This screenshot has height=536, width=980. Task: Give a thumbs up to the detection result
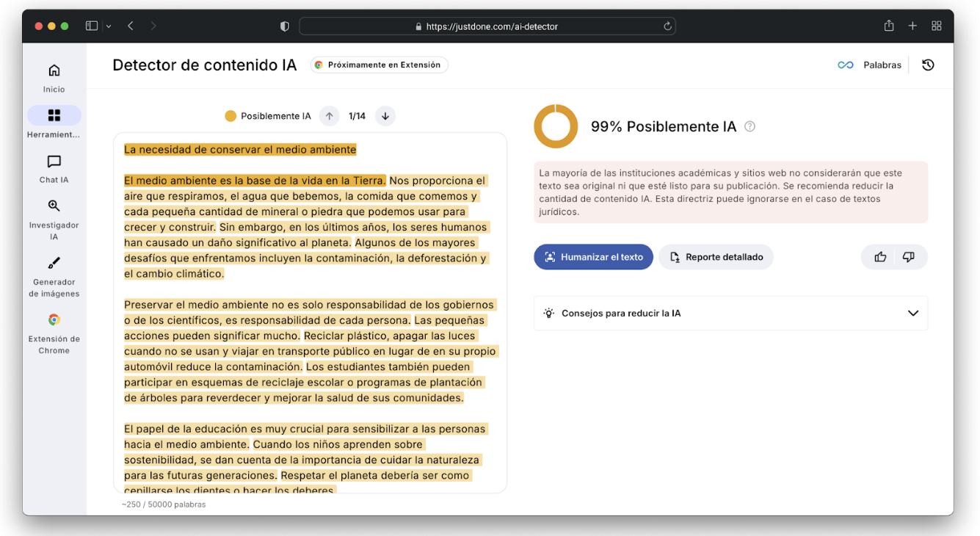[x=880, y=256]
